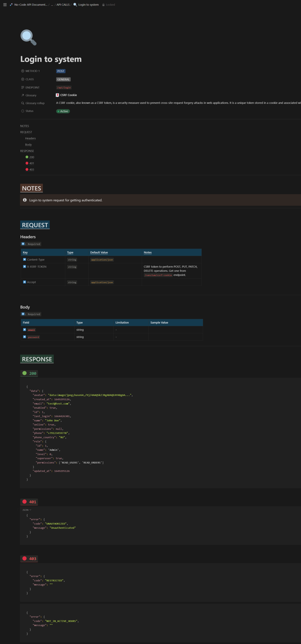Click the magnifying glass page icon
301x644 pixels.
pos(28,37)
